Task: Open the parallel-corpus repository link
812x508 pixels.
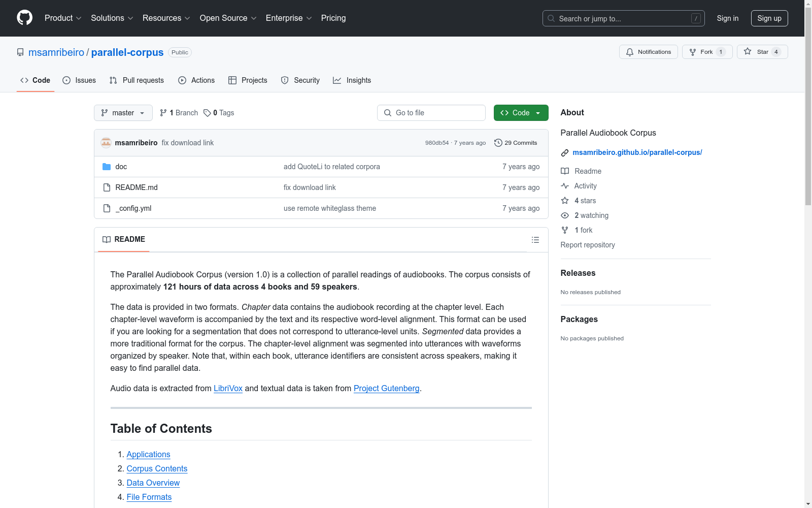Action: point(127,52)
